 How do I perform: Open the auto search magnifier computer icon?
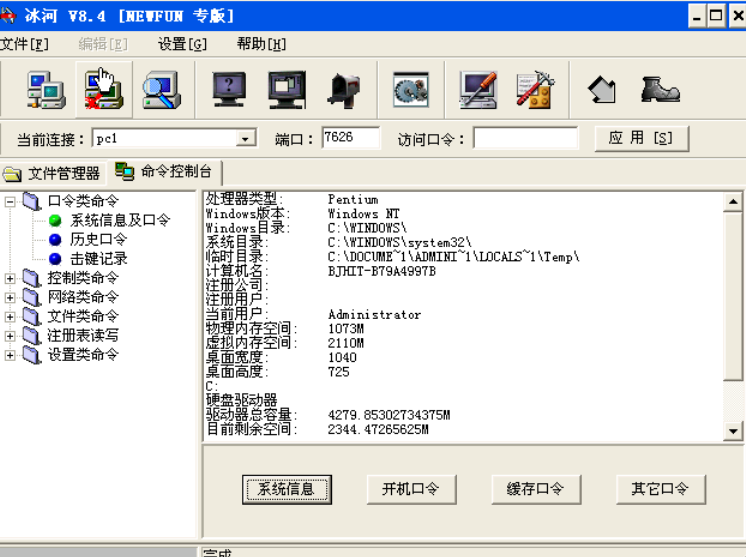click(162, 90)
